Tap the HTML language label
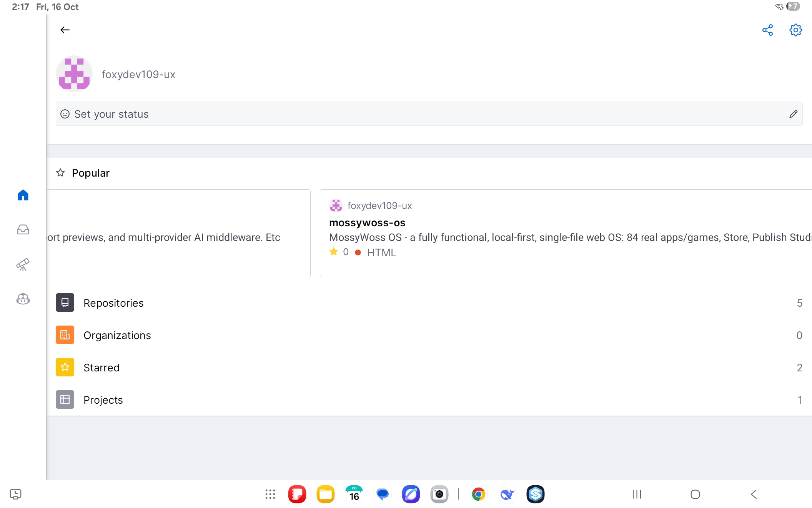812x508 pixels. 381,252
